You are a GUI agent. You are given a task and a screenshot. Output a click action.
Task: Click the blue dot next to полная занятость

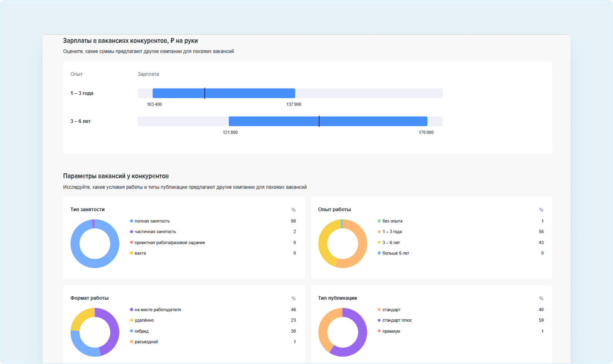click(132, 221)
